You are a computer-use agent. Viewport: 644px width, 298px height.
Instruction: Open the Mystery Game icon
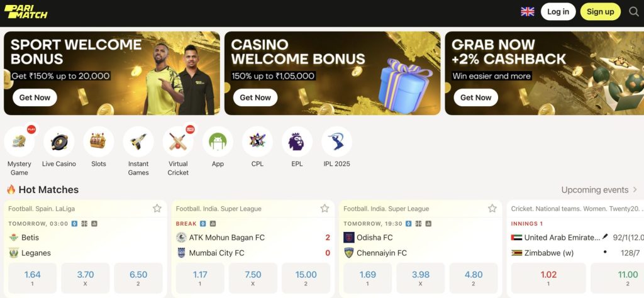[x=19, y=141]
